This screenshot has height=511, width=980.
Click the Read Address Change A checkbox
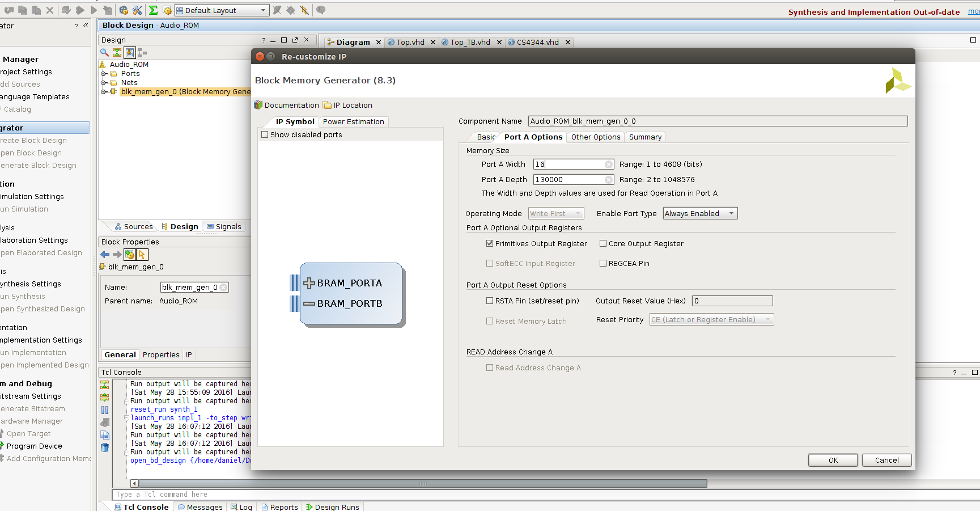click(x=490, y=368)
